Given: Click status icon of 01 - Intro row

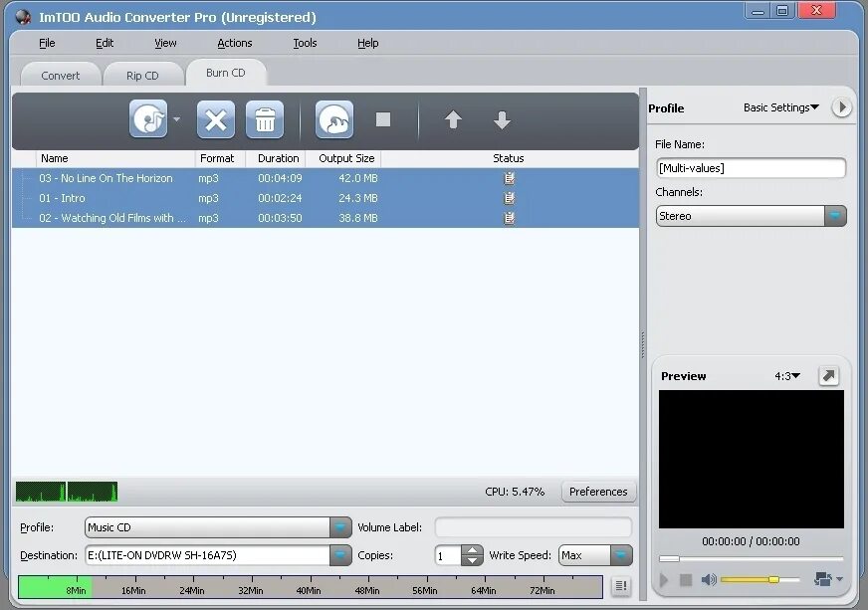Looking at the screenshot, I should pos(510,198).
